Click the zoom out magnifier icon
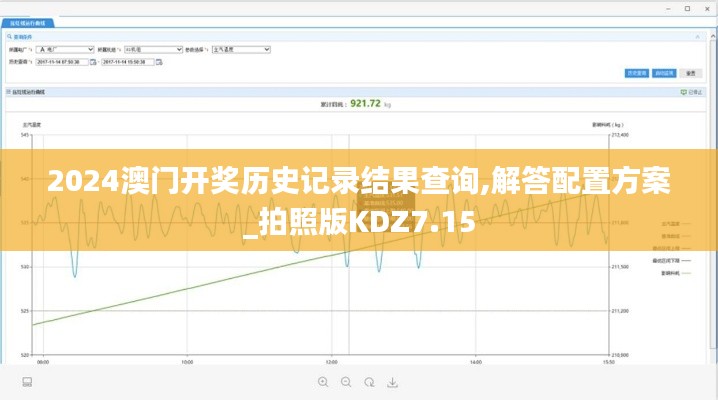Screen dimensions: 718x400 point(346,382)
